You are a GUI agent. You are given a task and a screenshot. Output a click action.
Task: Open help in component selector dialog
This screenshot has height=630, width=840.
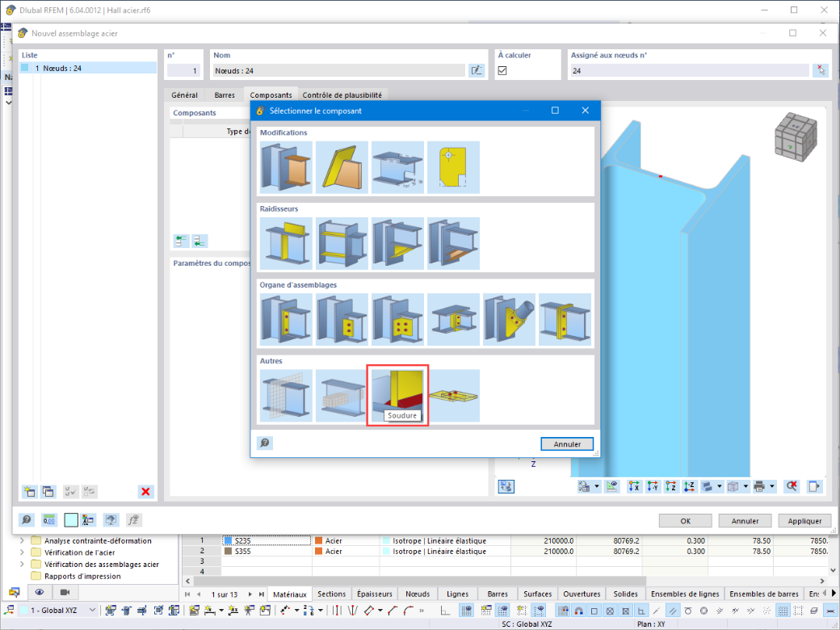pos(265,443)
